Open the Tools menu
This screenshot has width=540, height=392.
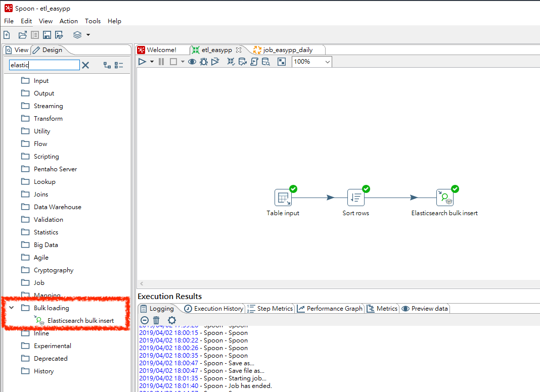pos(93,21)
